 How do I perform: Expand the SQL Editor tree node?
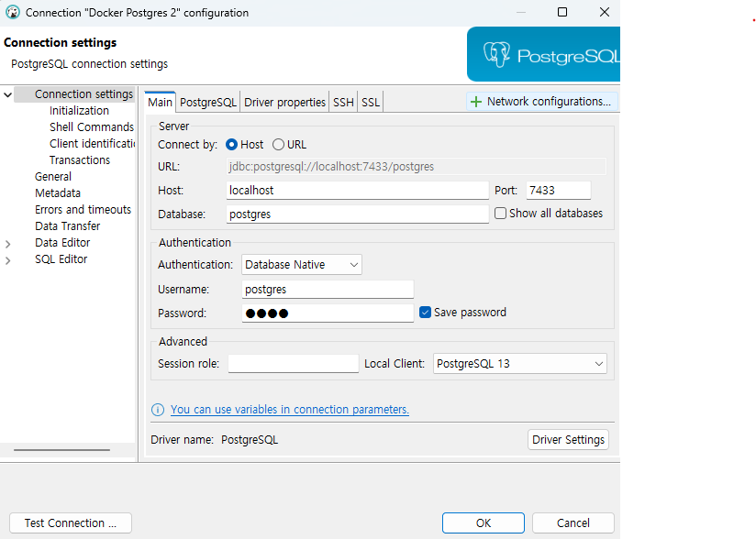tap(7, 260)
